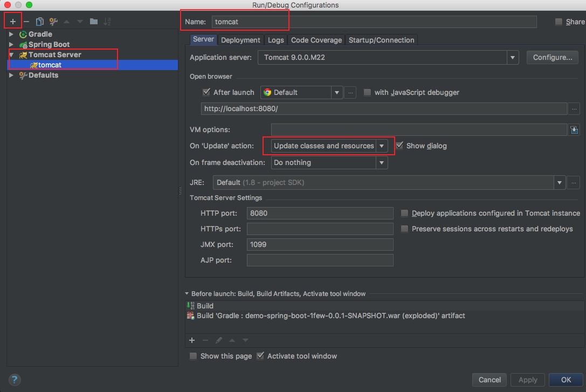The image size is (586, 392).
Task: Remove the selected before-launch task
Action: (205, 340)
